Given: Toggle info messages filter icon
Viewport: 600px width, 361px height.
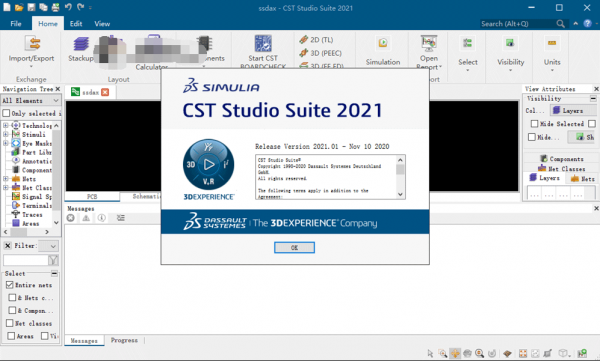Looking at the screenshot, I should [101, 218].
